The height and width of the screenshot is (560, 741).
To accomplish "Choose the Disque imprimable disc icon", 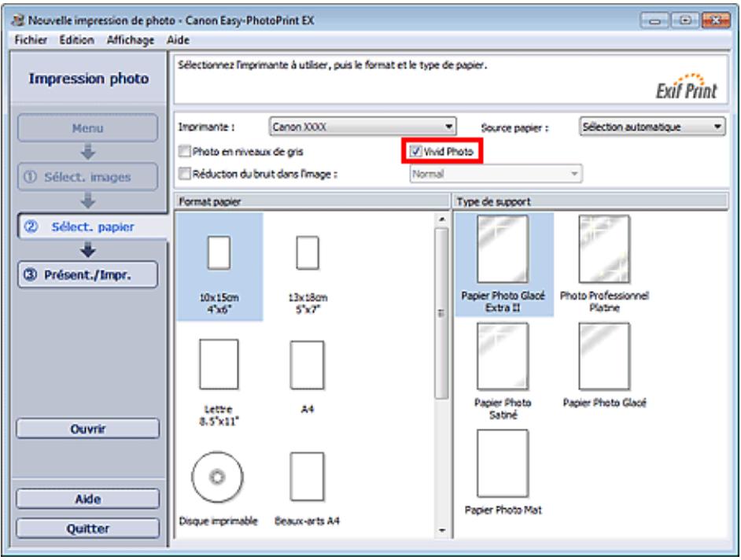I will pos(217,477).
